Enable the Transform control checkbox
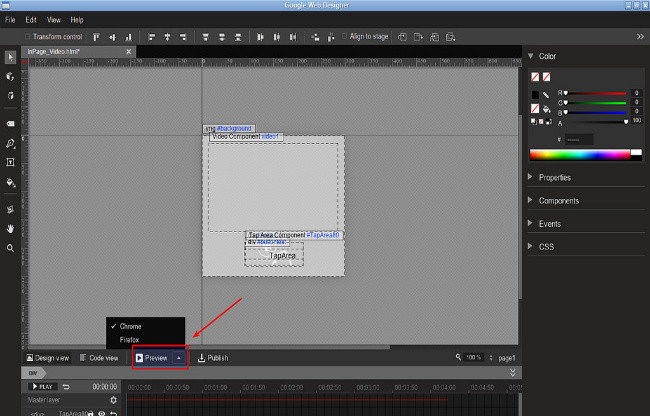 coord(25,36)
